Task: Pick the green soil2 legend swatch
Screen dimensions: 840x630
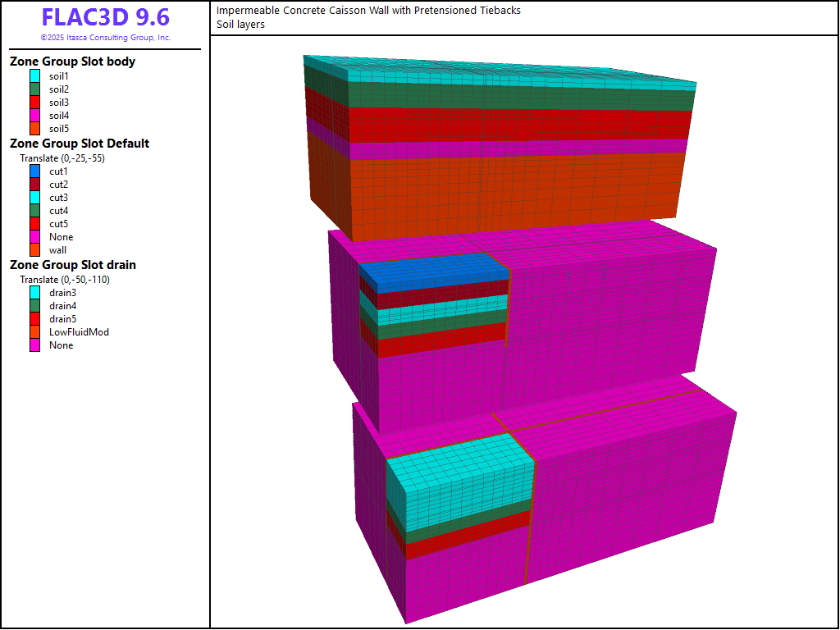Action: tap(34, 89)
